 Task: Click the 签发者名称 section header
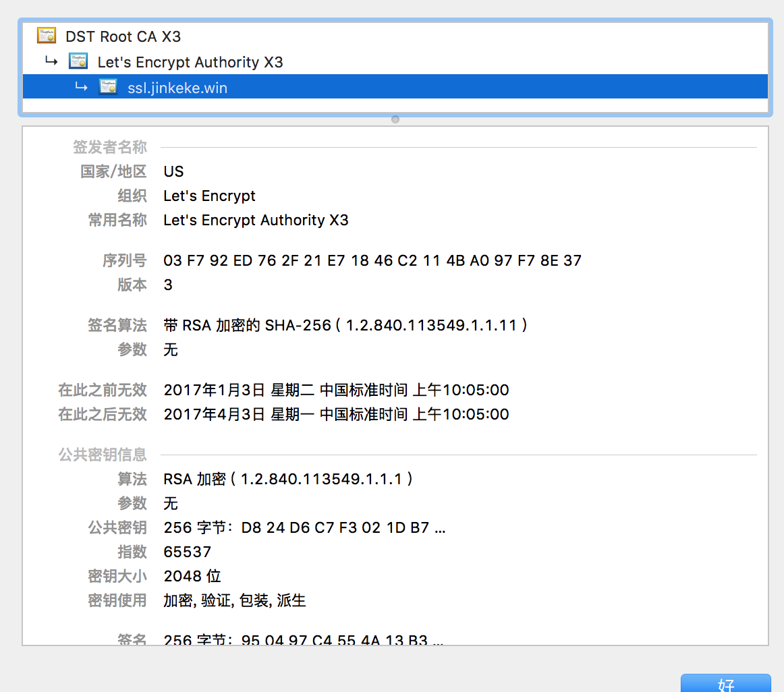[109, 147]
